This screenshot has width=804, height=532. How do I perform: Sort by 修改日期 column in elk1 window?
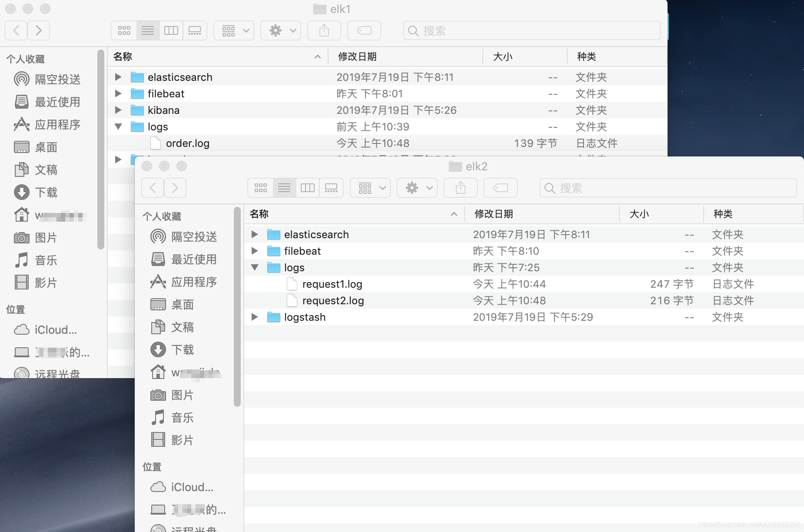point(405,57)
